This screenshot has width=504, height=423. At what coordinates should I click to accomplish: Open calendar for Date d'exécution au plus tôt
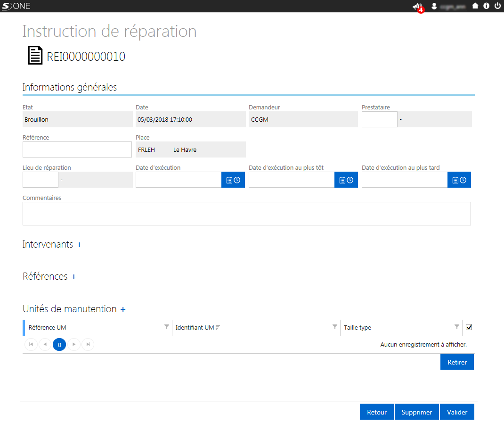346,180
